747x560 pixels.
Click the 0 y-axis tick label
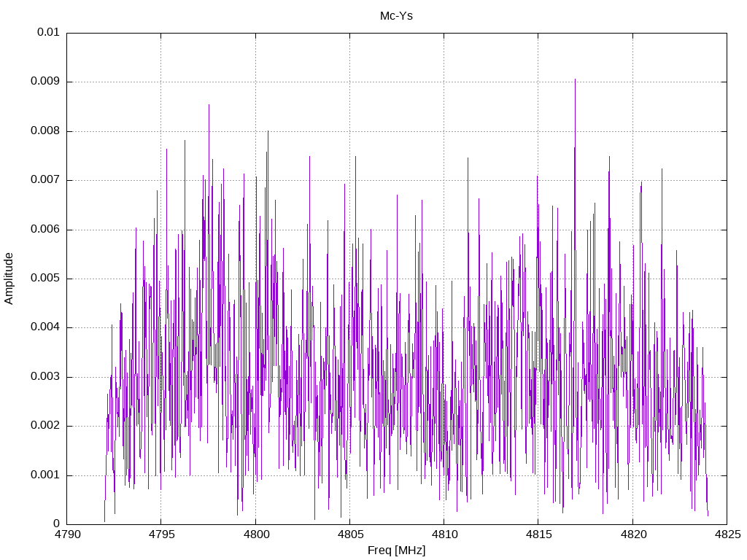(57, 524)
